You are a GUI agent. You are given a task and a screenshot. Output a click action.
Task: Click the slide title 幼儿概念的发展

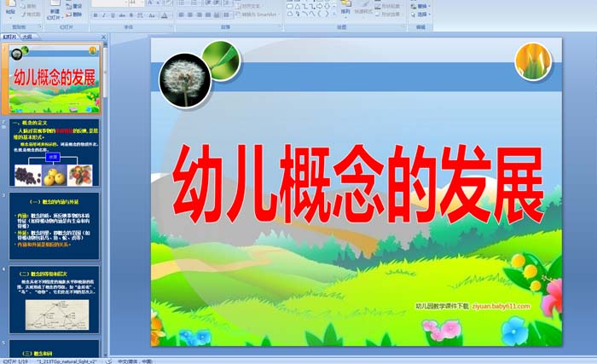coord(357,184)
